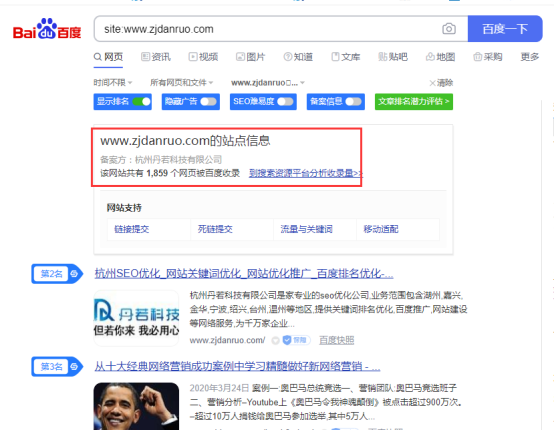Screen dimensions: 554x431
Task: Click the gray circle icon beside zjdanruo URL
Action: (x=275, y=341)
